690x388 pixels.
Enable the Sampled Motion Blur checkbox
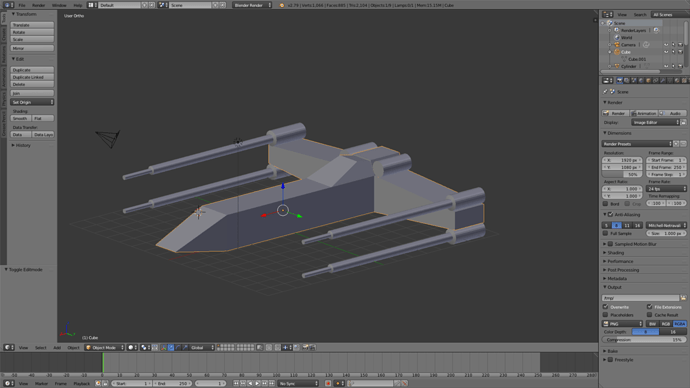point(610,244)
